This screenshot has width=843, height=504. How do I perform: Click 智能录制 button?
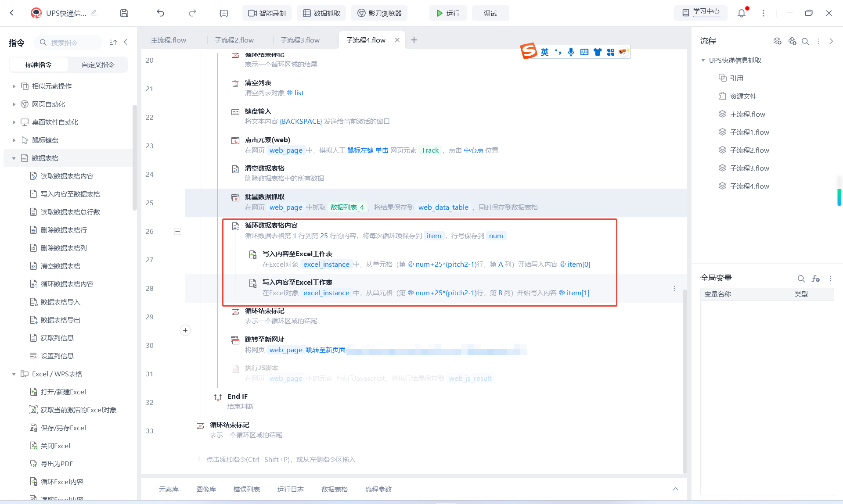pos(267,13)
